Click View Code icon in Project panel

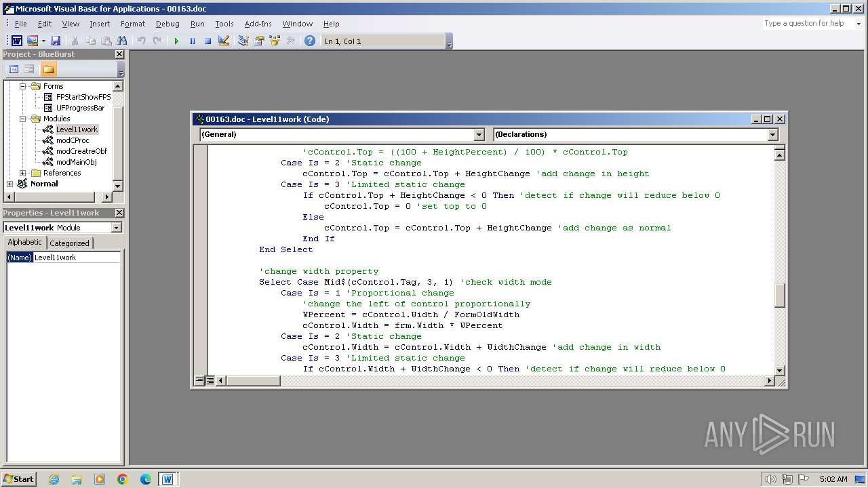14,69
